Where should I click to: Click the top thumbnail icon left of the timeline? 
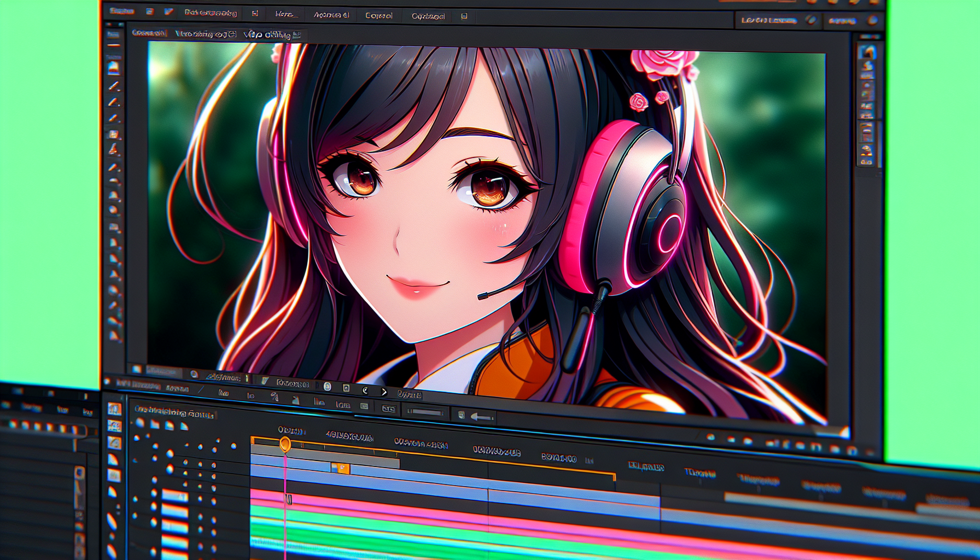tap(114, 409)
